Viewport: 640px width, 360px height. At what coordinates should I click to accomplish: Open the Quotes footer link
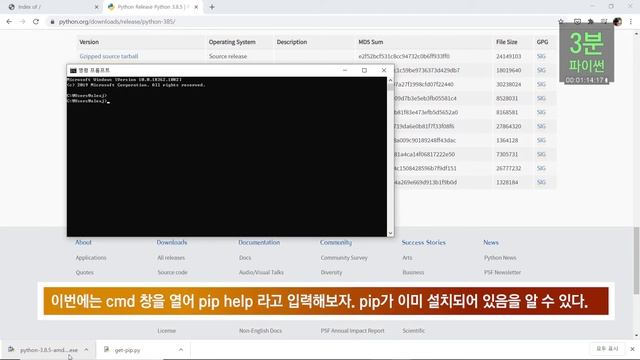pos(84,272)
